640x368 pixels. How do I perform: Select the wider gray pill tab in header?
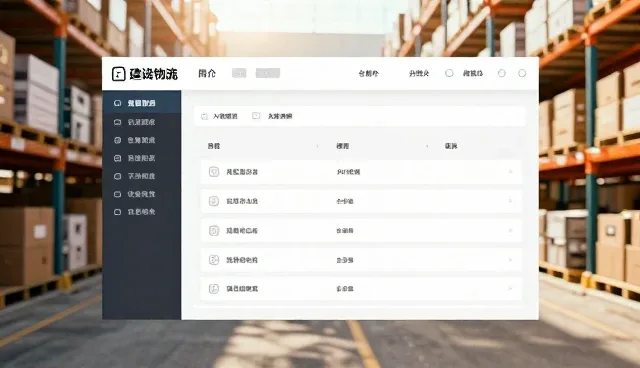[268, 73]
